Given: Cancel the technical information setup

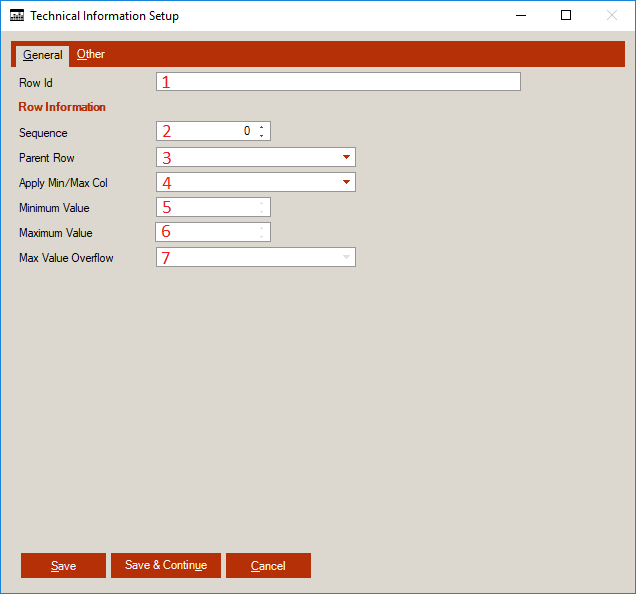Looking at the screenshot, I should [x=268, y=566].
